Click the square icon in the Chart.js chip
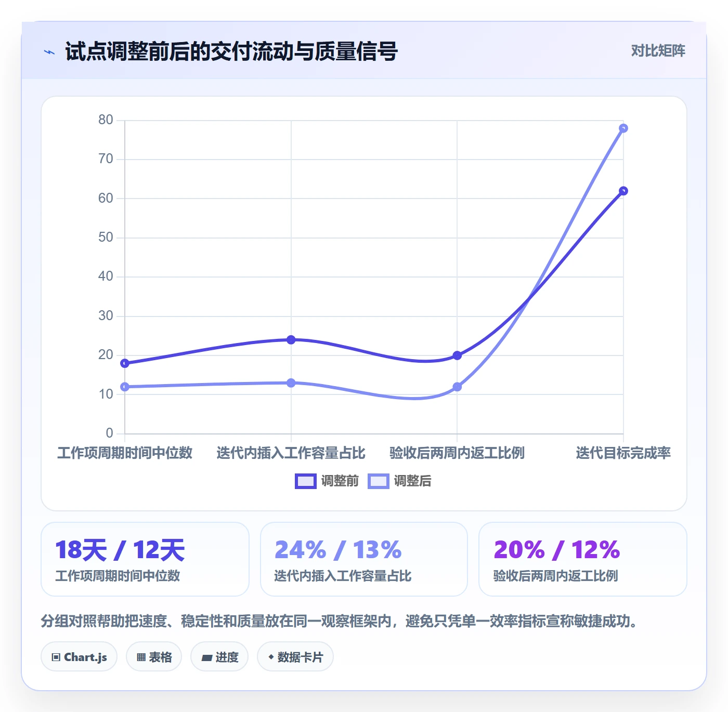Image resolution: width=728 pixels, height=712 pixels. [56, 657]
